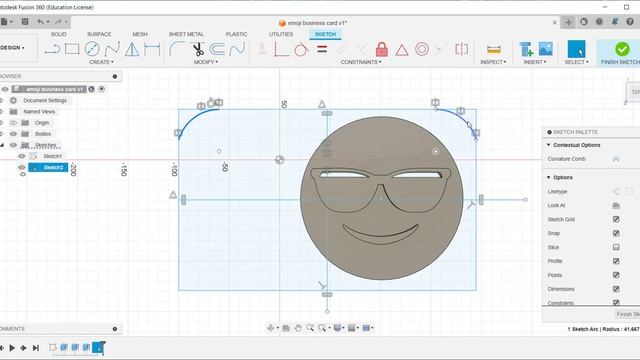Toggle visibility of Bodies folder
Image resolution: width=640 pixels, height=360 pixels.
pyautogui.click(x=13, y=134)
